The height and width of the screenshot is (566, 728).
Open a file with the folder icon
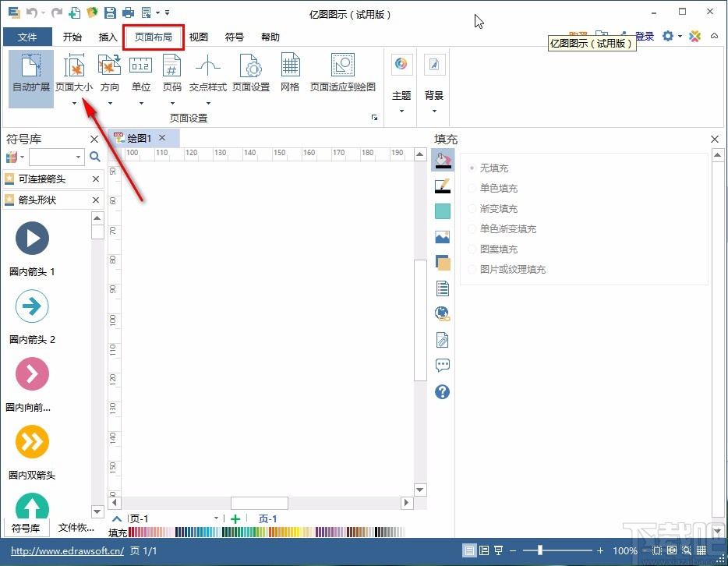92,12
